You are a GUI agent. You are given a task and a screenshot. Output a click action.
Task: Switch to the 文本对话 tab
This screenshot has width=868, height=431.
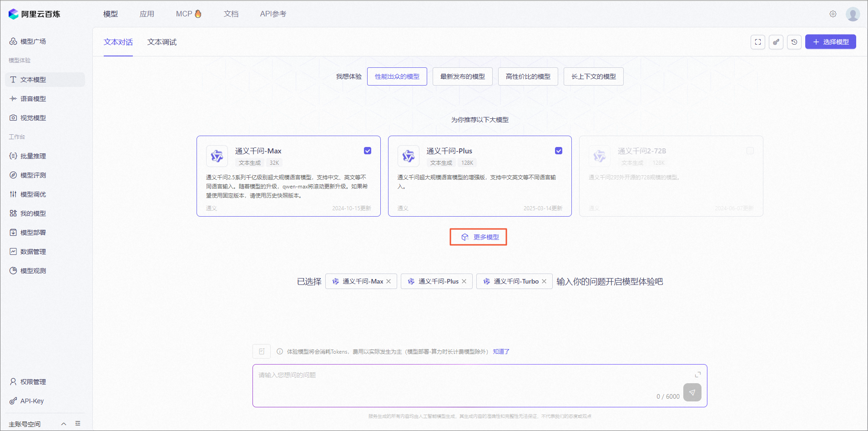[118, 42]
